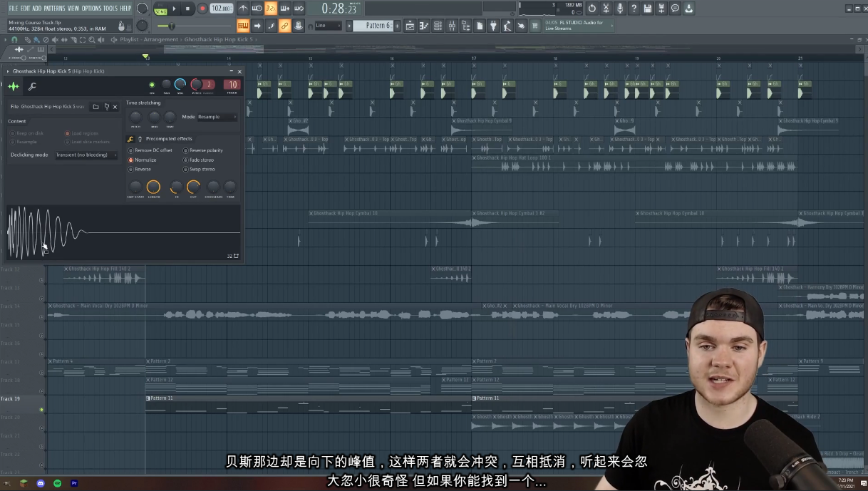Click the metronome icon

(x=244, y=9)
